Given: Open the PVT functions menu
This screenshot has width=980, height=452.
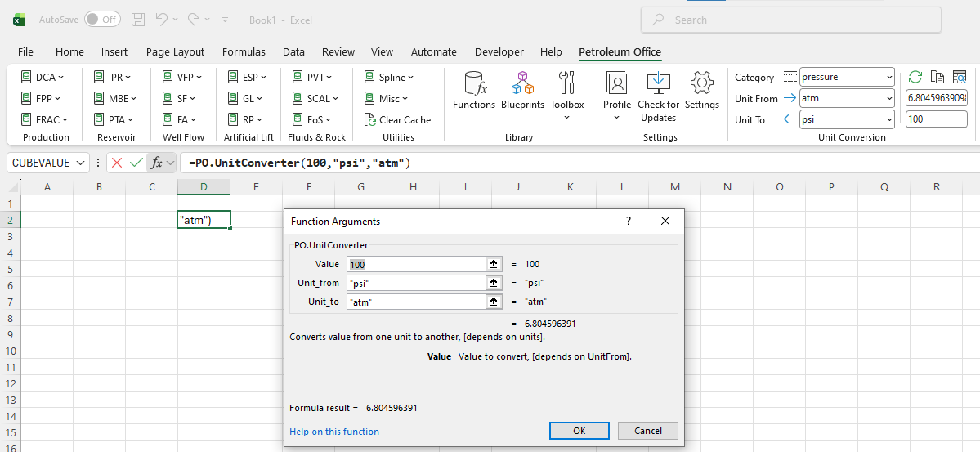Looking at the screenshot, I should coord(312,78).
